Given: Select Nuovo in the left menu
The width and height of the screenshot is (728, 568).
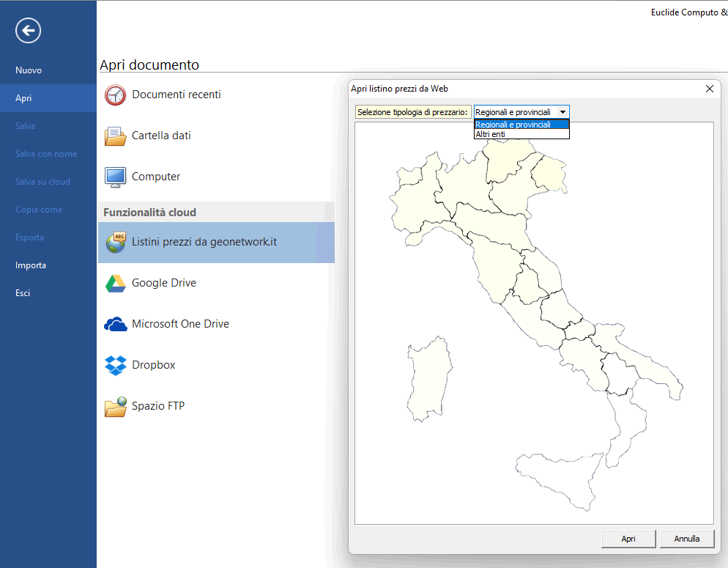Looking at the screenshot, I should point(29,70).
